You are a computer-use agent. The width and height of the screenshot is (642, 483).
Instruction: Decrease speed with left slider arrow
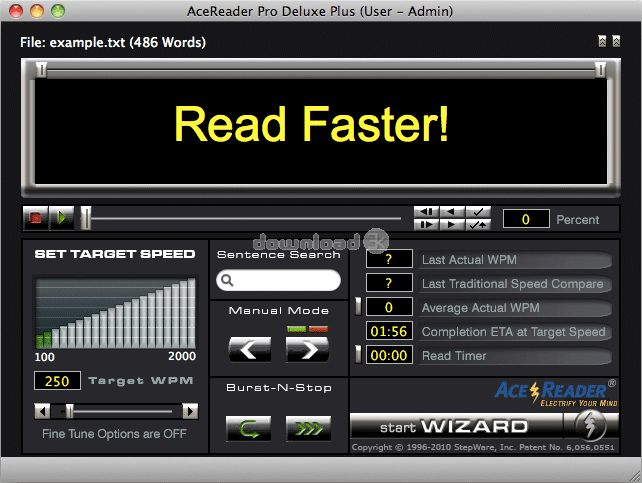(x=42, y=410)
